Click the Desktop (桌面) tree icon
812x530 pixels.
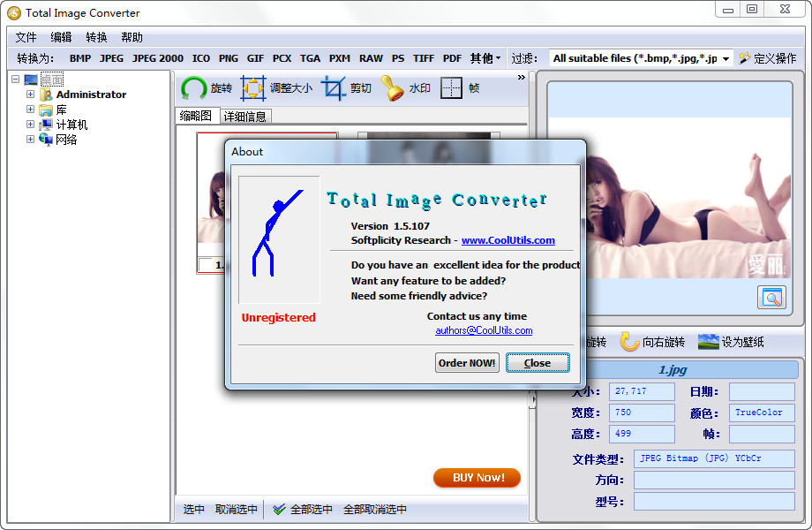click(31, 79)
